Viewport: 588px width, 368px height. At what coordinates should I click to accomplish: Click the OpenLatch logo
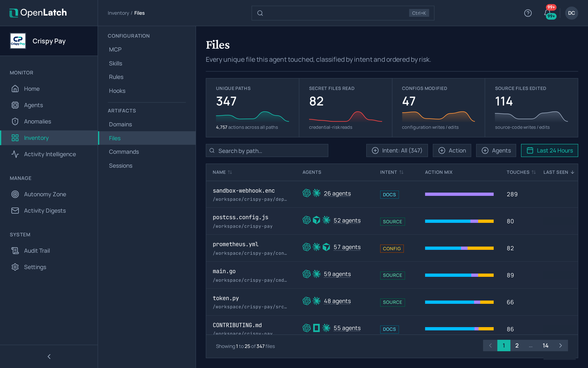tap(38, 13)
